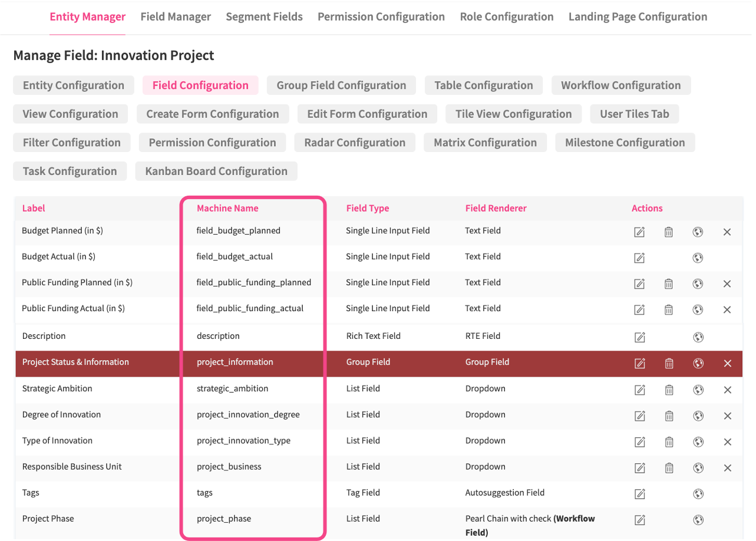
Task: Select the Kanban Board Configuration button
Action: tap(216, 171)
